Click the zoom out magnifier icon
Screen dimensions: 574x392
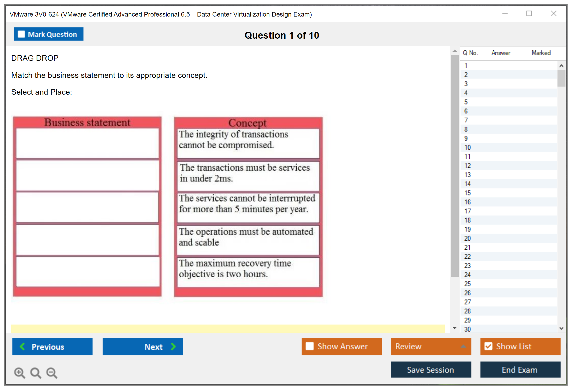(52, 373)
